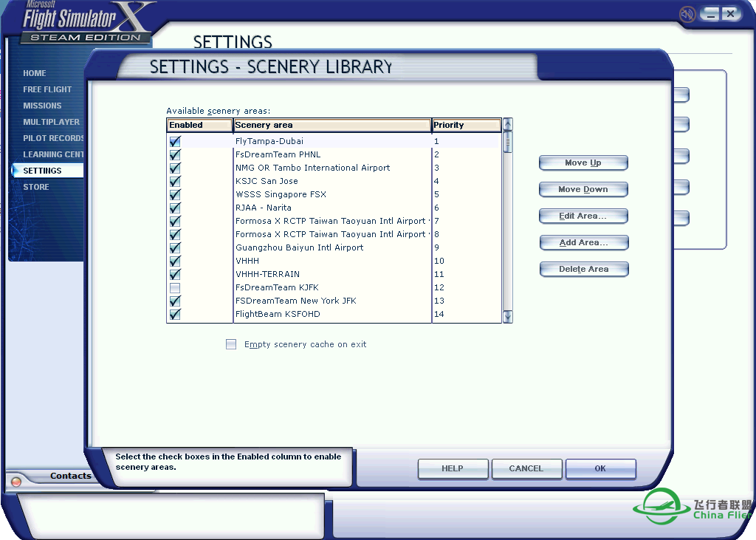
Task: Click the Enabled column header
Action: [x=199, y=126]
